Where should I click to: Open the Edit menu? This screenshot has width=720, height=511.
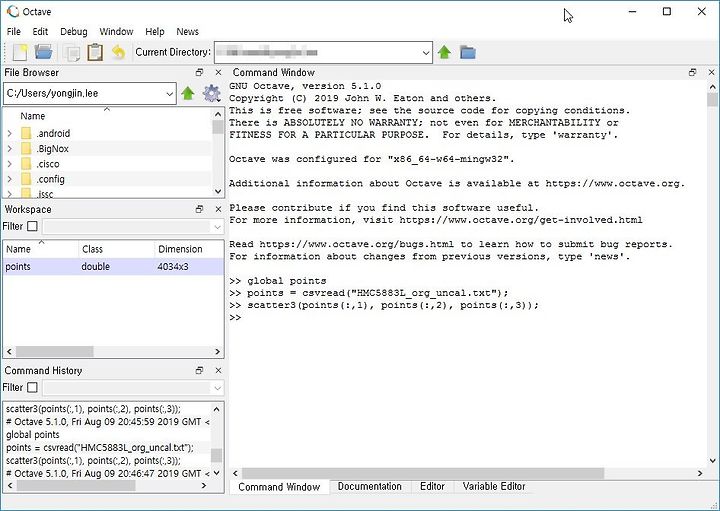(40, 32)
